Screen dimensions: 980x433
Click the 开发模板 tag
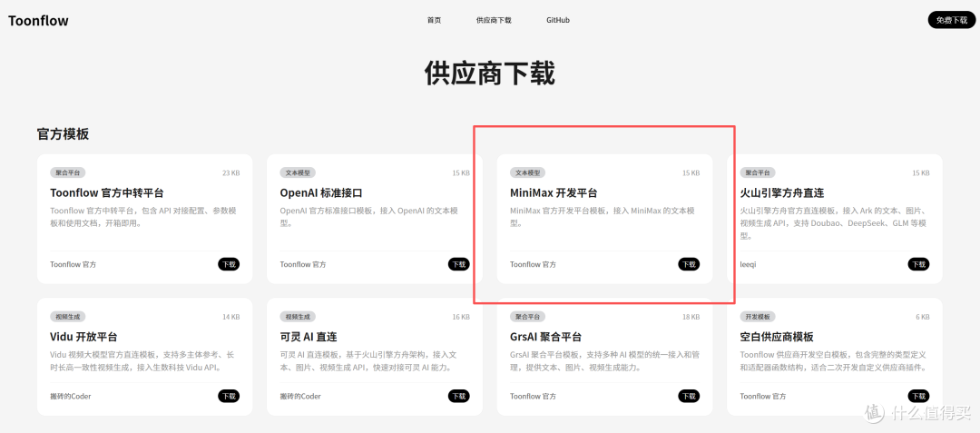758,317
